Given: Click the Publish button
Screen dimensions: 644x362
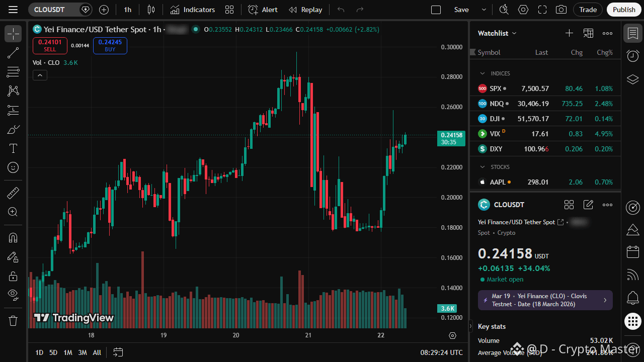Looking at the screenshot, I should (624, 10).
